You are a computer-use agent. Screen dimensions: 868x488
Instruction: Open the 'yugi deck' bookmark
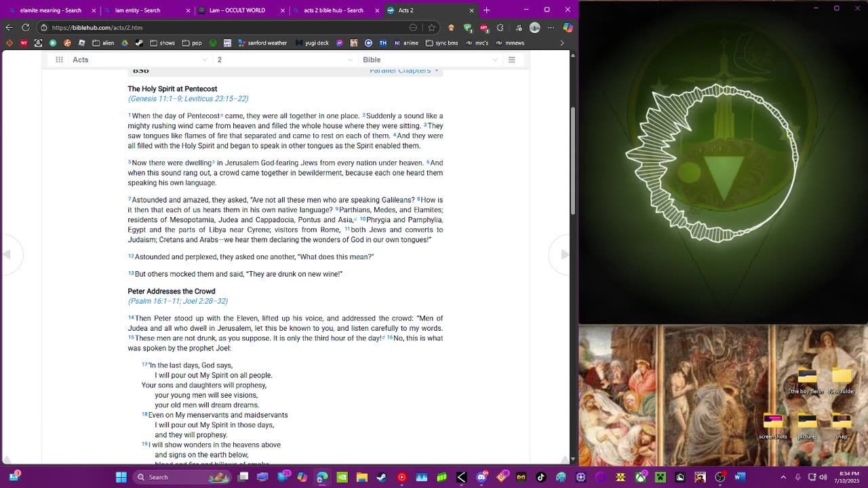(312, 43)
